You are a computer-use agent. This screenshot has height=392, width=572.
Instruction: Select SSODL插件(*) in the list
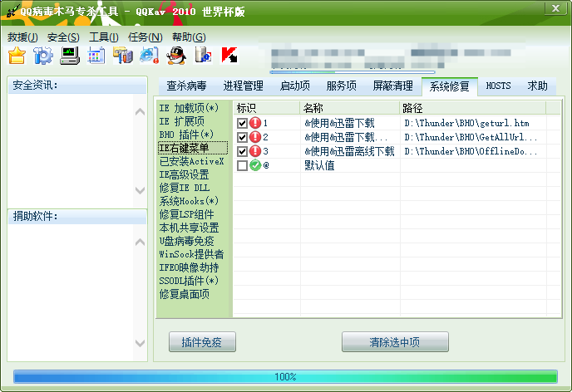pos(189,281)
